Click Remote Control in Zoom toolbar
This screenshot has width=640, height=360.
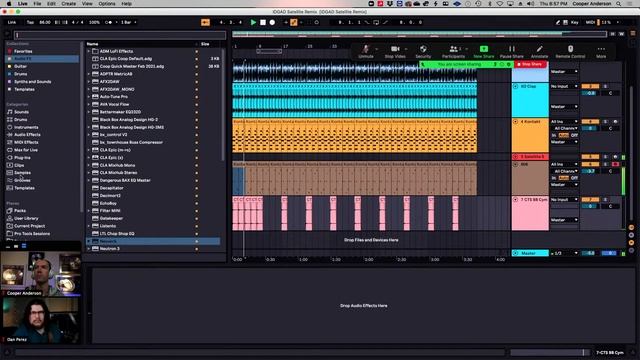point(570,52)
